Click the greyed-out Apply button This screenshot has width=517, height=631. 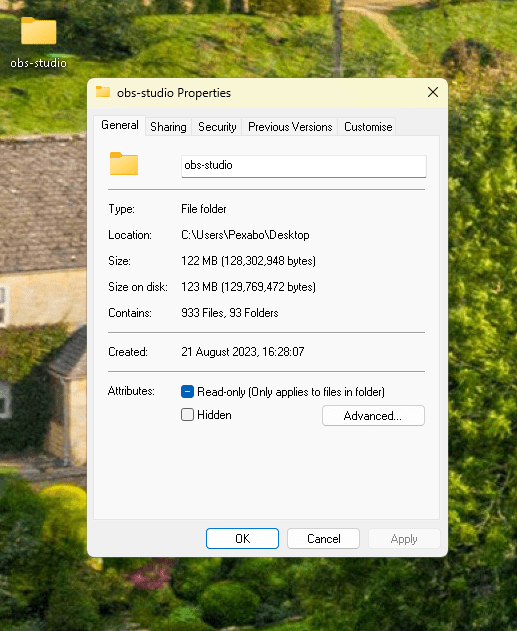pyautogui.click(x=404, y=538)
